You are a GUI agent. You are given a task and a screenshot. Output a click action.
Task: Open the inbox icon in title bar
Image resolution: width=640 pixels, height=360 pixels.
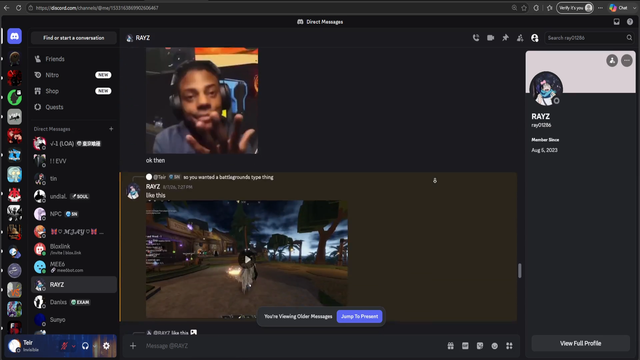pyautogui.click(x=616, y=22)
